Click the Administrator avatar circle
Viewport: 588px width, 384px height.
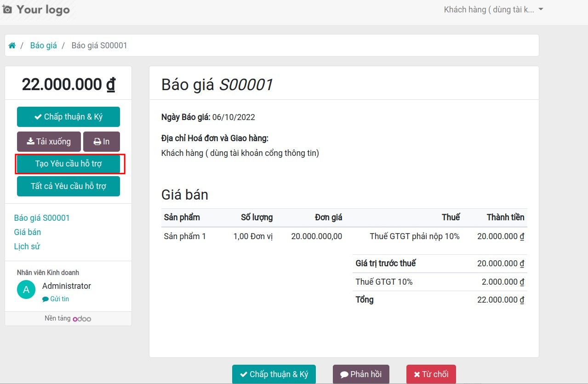coord(26,290)
